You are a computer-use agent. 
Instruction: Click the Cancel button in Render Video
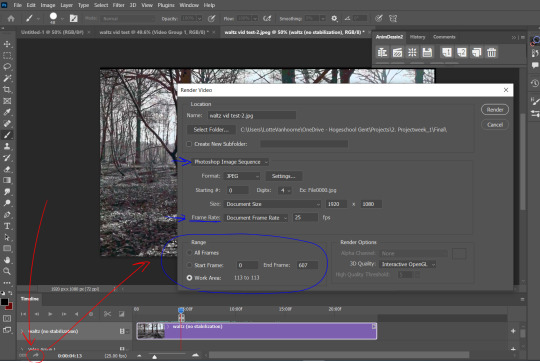coord(495,125)
